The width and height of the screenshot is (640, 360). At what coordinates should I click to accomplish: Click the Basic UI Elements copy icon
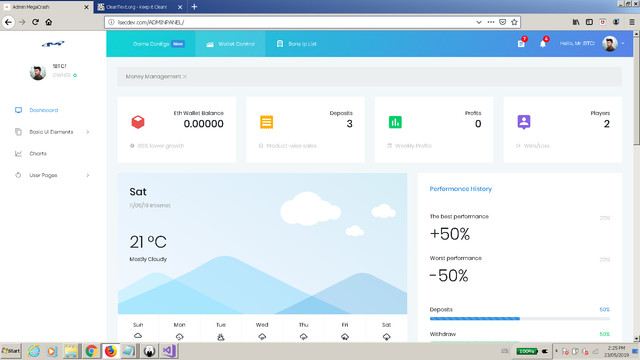point(18,132)
